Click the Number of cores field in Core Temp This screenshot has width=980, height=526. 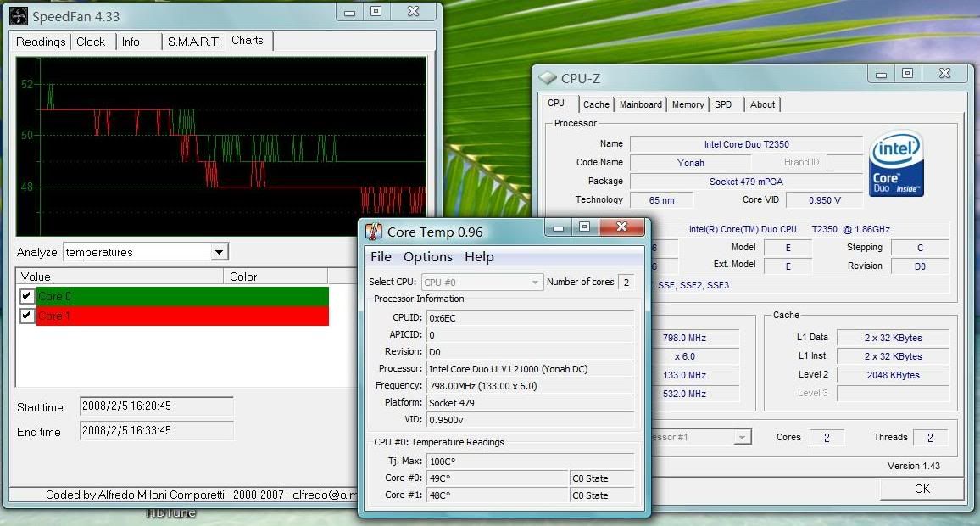tap(626, 283)
